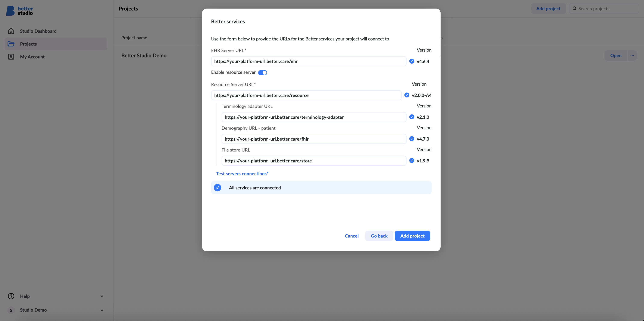644x321 pixels.
Task: Focus the Demography URL - patient field
Action: (314, 139)
